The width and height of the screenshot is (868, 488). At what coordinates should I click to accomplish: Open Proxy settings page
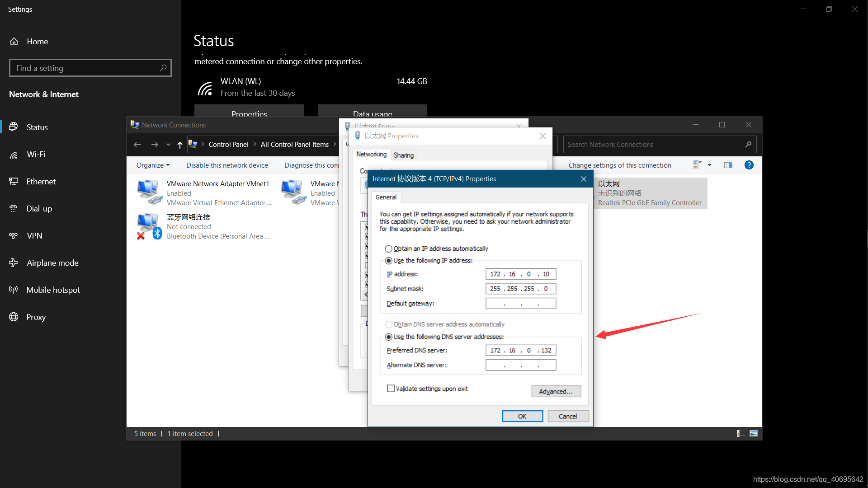coord(36,317)
